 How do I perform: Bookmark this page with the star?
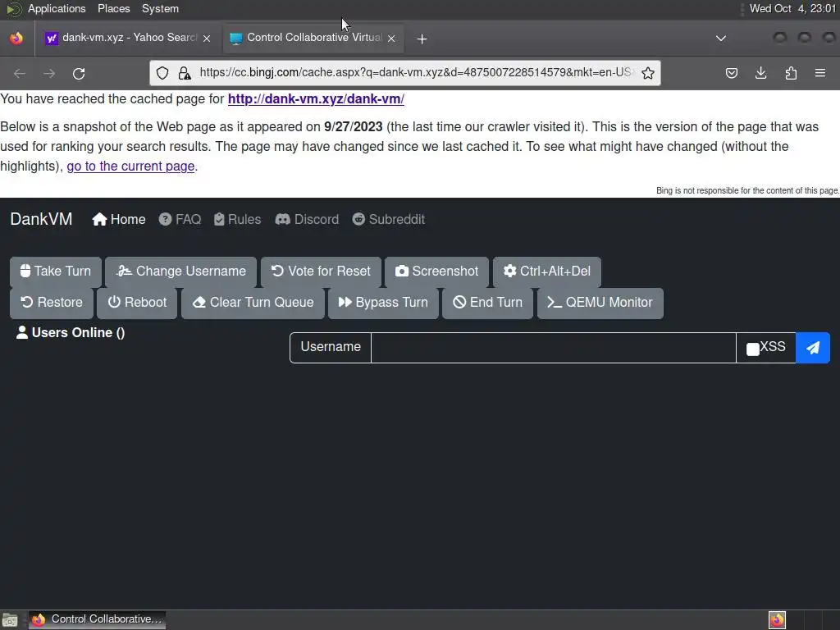648,73
